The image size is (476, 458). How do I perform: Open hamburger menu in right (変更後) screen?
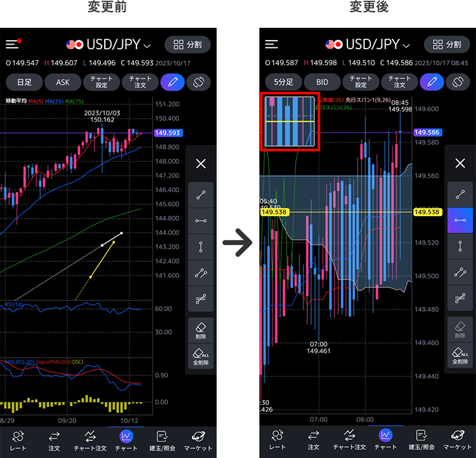pos(272,45)
